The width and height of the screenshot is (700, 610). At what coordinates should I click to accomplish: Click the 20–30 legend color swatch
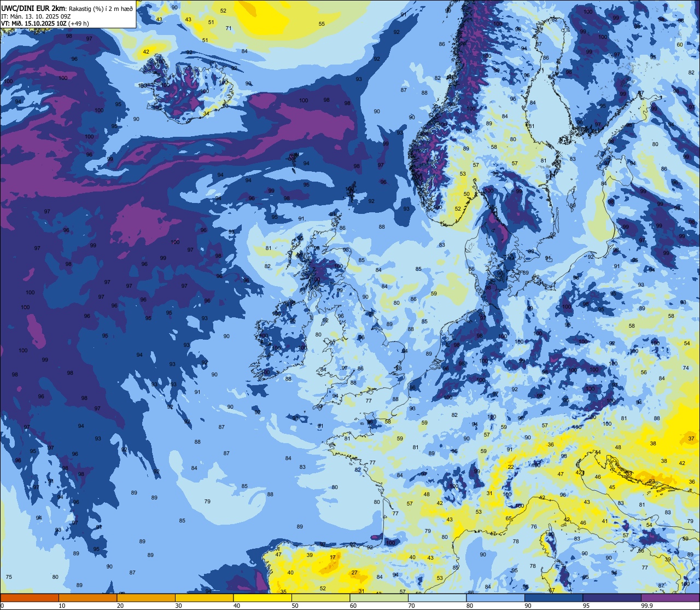(x=146, y=597)
